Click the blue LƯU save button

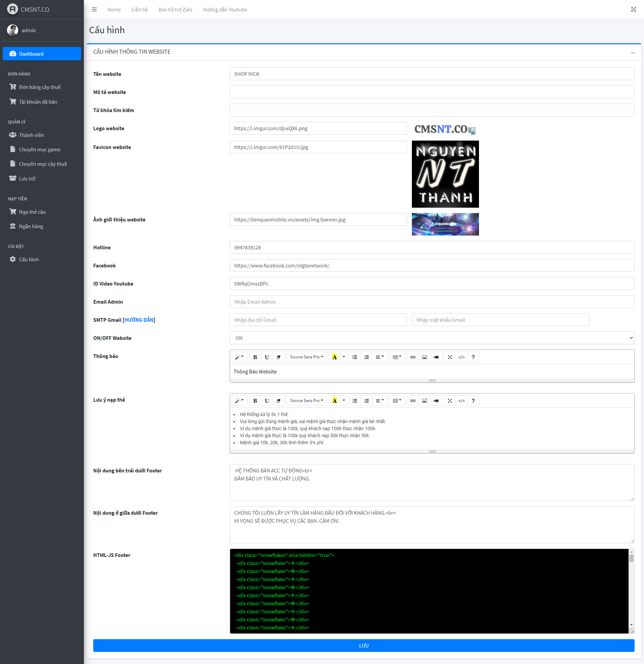[364, 646]
